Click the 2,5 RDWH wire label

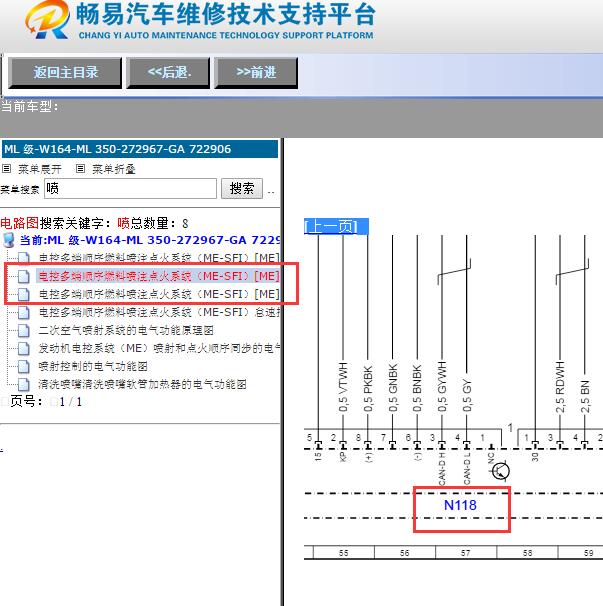[560, 387]
